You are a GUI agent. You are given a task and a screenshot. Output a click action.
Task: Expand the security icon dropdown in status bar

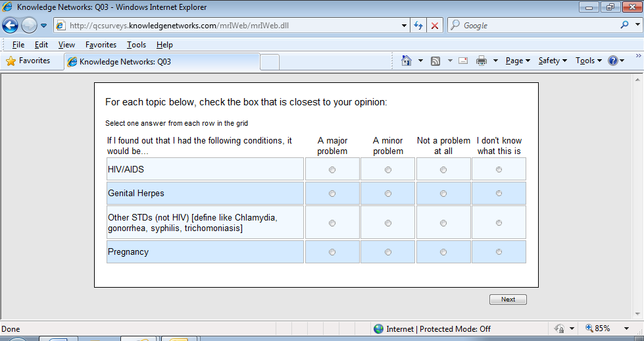coord(572,328)
